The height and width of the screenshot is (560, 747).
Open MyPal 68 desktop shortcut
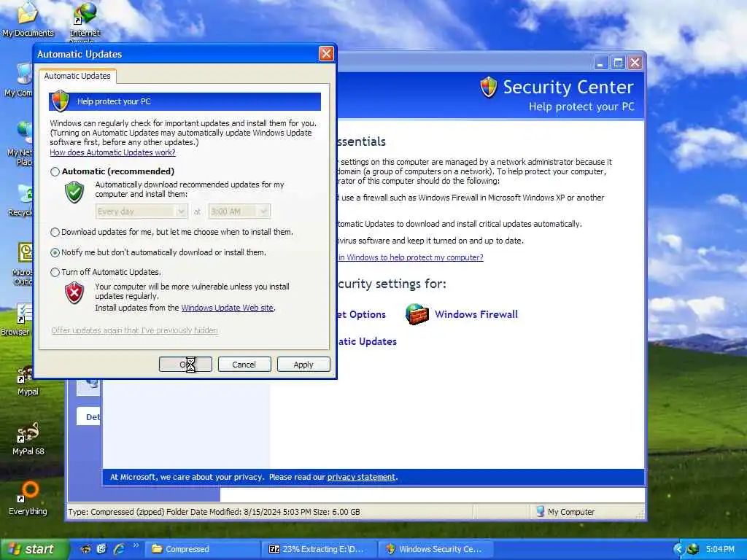click(28, 439)
